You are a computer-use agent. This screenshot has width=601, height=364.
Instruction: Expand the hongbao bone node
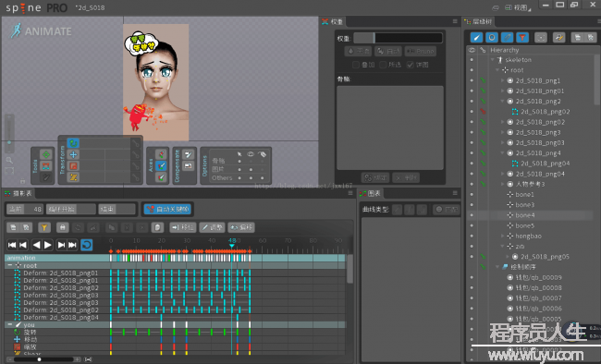tap(502, 236)
